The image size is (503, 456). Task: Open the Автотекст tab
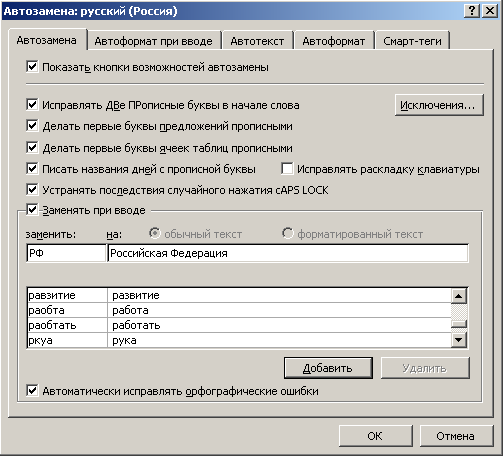(x=257, y=41)
